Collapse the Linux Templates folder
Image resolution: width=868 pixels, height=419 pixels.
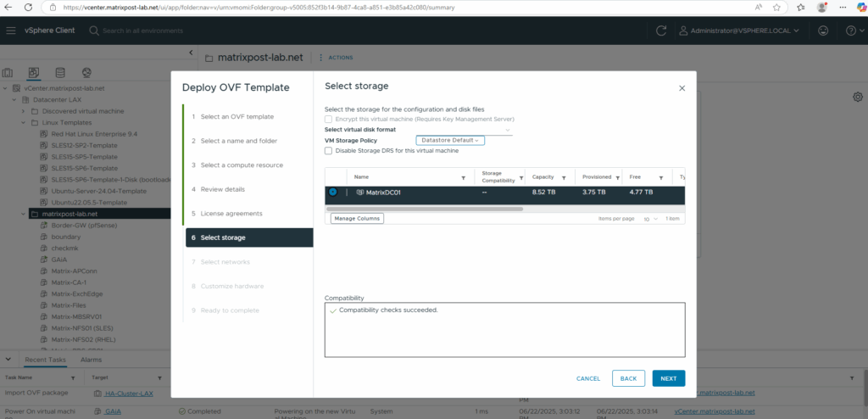click(23, 122)
